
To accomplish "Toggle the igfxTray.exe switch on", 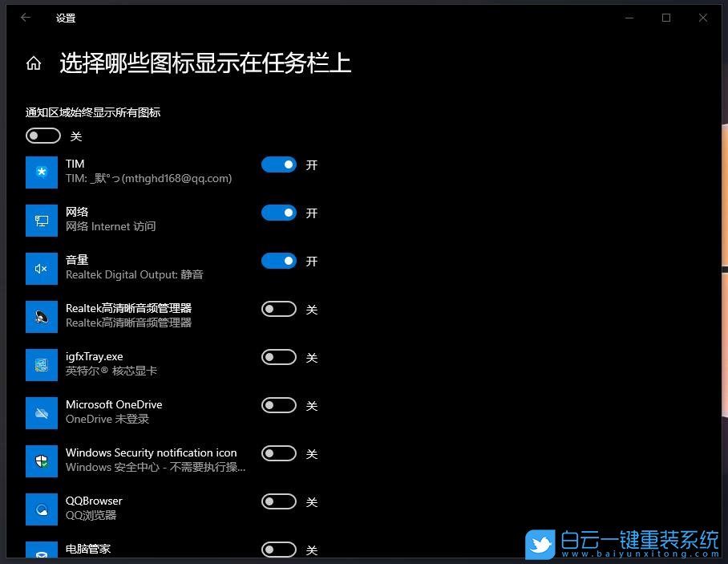I will click(278, 357).
